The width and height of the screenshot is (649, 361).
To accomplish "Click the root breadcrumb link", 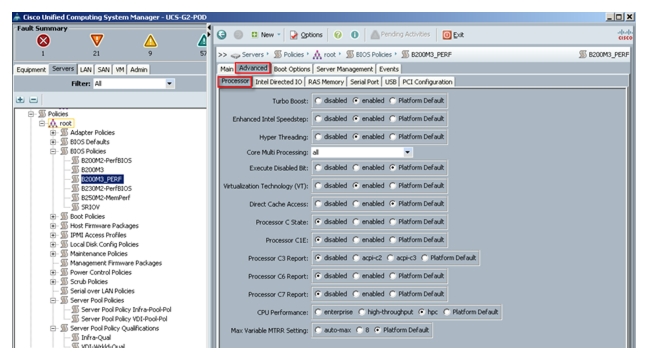I will [x=330, y=55].
